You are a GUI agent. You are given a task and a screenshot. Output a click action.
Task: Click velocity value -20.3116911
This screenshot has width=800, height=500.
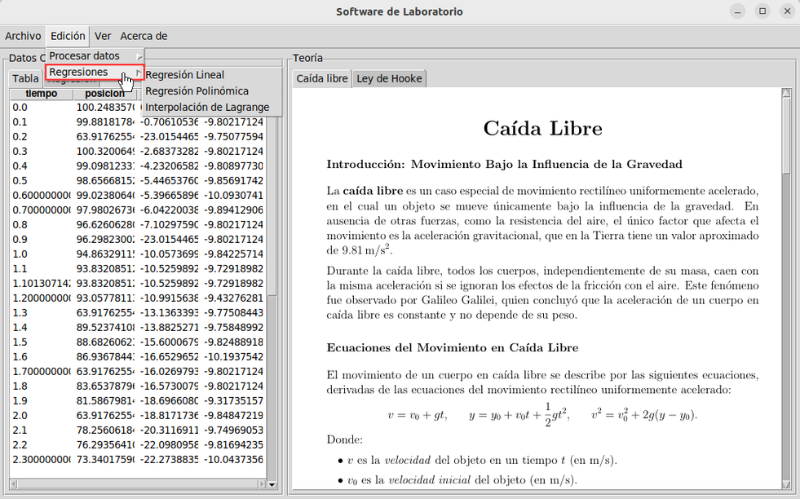169,431
